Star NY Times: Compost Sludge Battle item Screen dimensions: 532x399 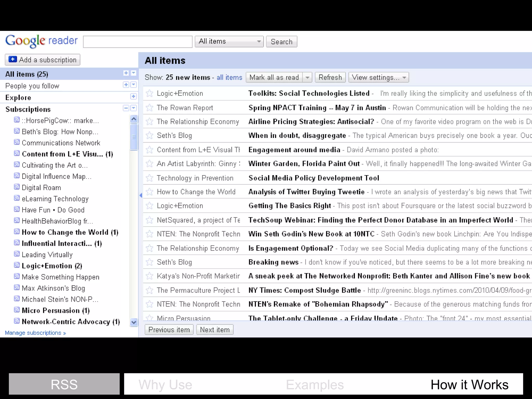[x=149, y=290]
